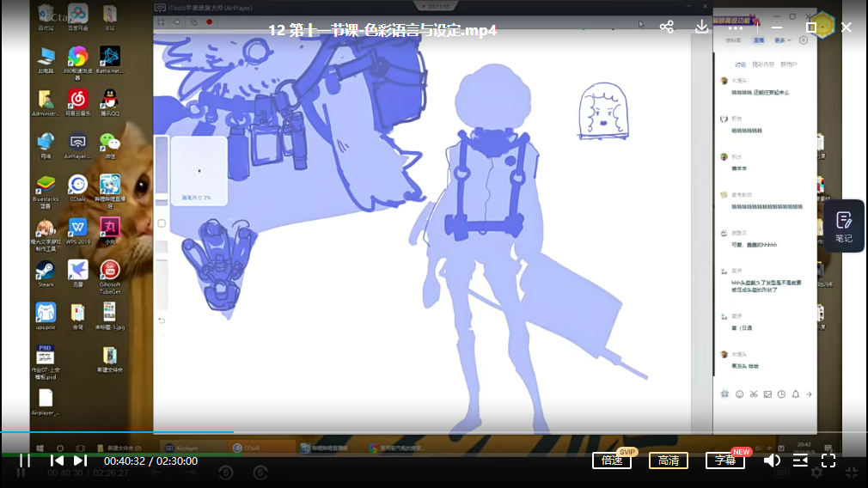Click the image upload icon in chat
868x488 pixels.
click(767, 394)
